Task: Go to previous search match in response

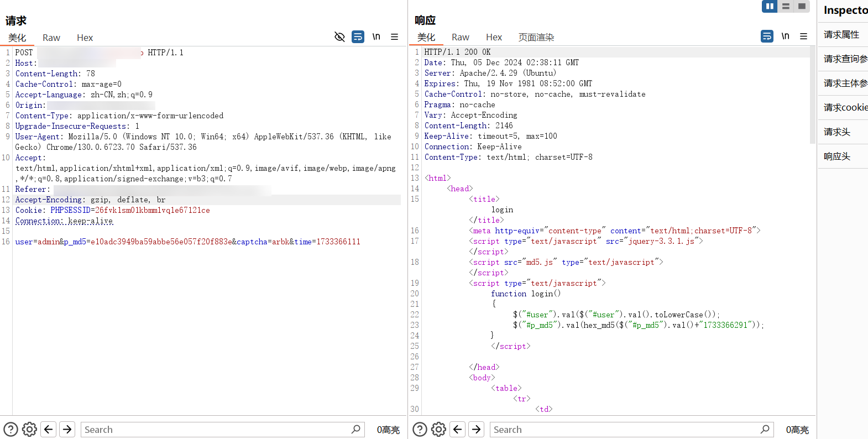Action: pos(458,429)
